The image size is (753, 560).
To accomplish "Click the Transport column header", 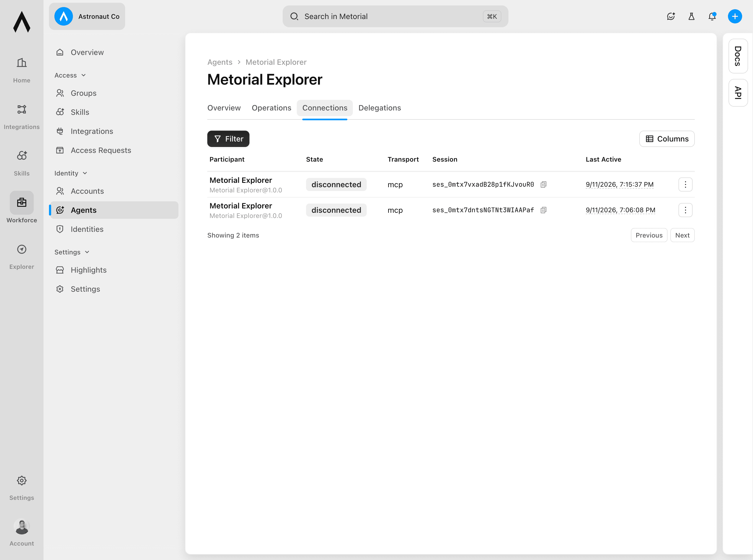I will [403, 159].
